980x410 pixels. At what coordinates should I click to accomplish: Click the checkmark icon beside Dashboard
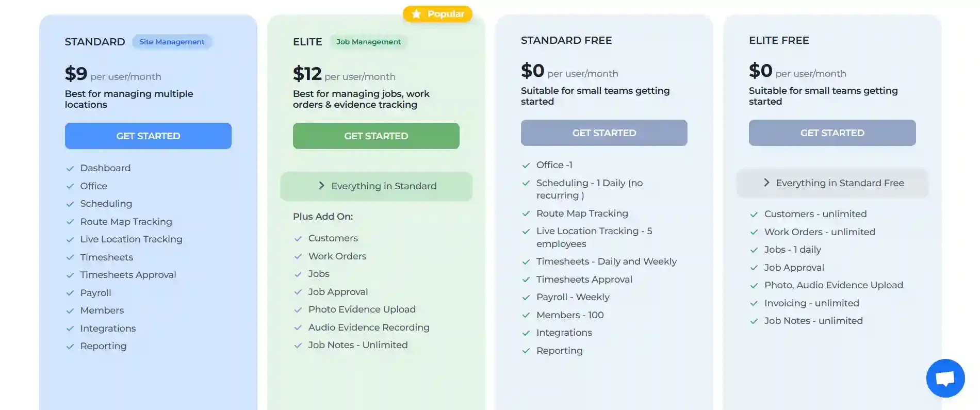click(x=70, y=169)
